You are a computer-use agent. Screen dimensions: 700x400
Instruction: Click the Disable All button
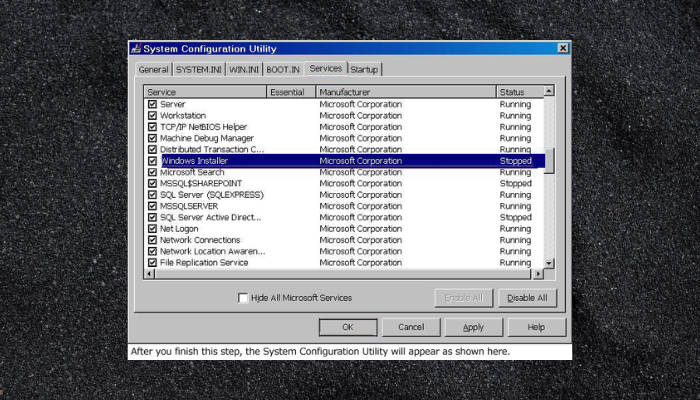[527, 298]
